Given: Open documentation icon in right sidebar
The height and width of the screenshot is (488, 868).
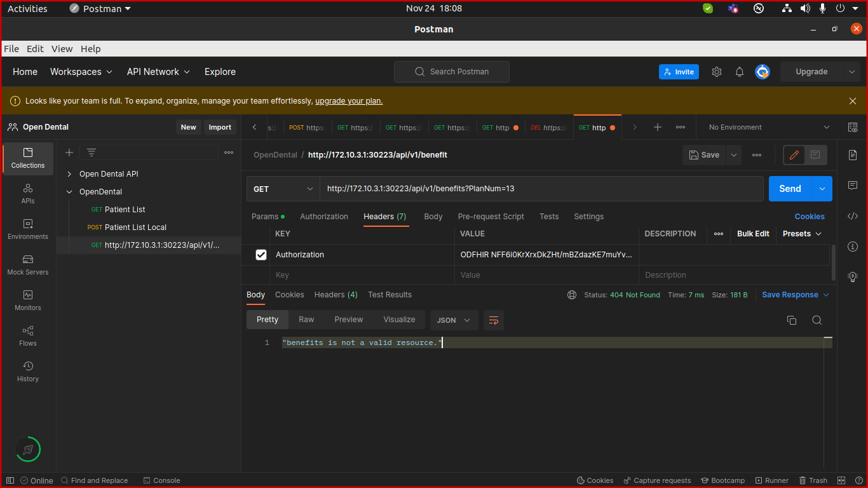Looking at the screenshot, I should [x=853, y=155].
